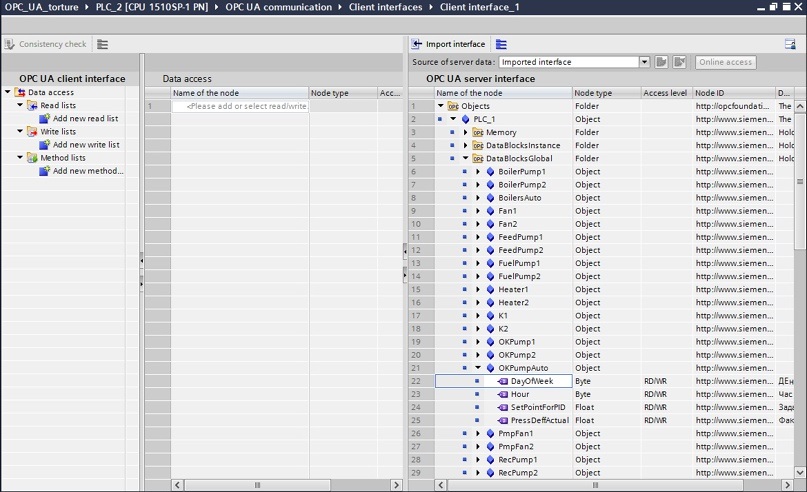Click the Add new read list icon
The width and height of the screenshot is (807, 492).
[x=45, y=118]
